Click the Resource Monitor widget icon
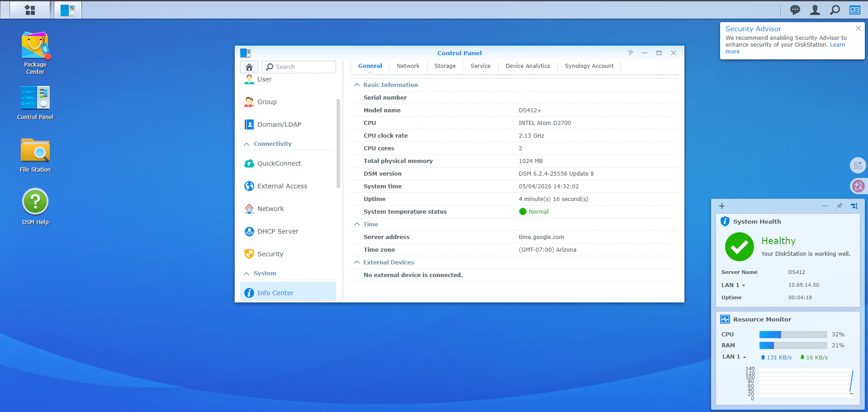 point(725,319)
